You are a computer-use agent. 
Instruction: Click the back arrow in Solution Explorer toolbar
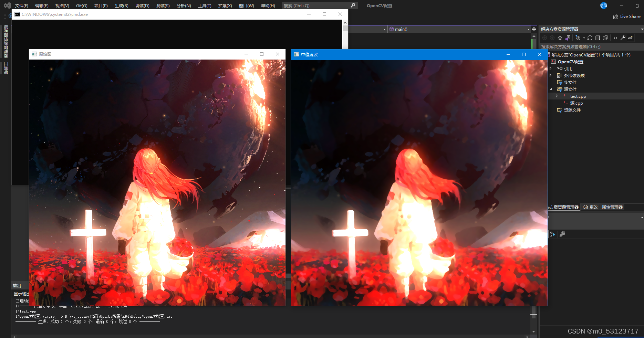(544, 38)
